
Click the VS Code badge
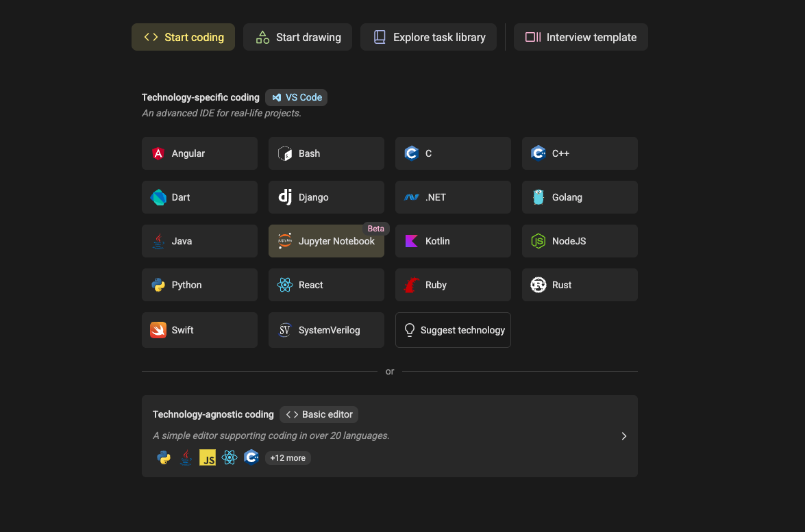click(x=296, y=97)
